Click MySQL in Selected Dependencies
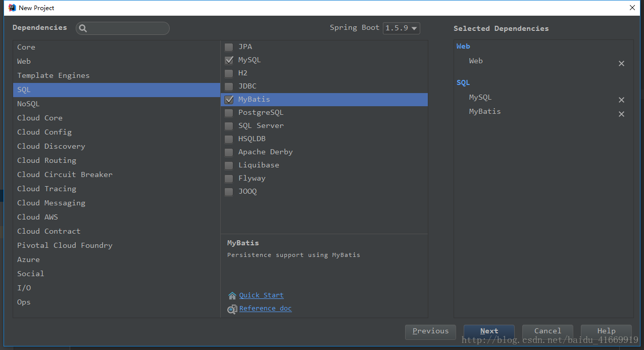The height and width of the screenshot is (350, 644). tap(480, 98)
